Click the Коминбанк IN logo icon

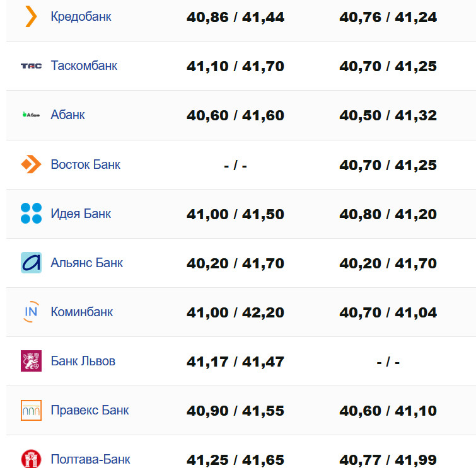(x=31, y=312)
